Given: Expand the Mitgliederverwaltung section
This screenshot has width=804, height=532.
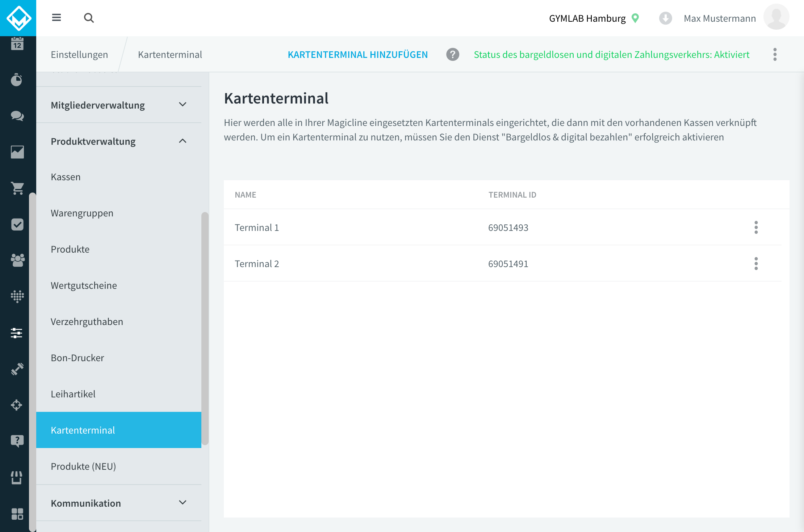Looking at the screenshot, I should (119, 105).
